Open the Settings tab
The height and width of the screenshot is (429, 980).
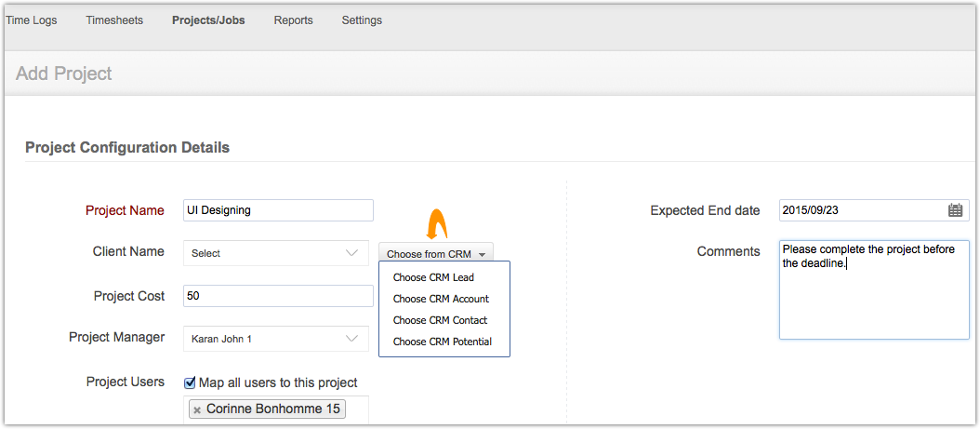click(x=362, y=20)
